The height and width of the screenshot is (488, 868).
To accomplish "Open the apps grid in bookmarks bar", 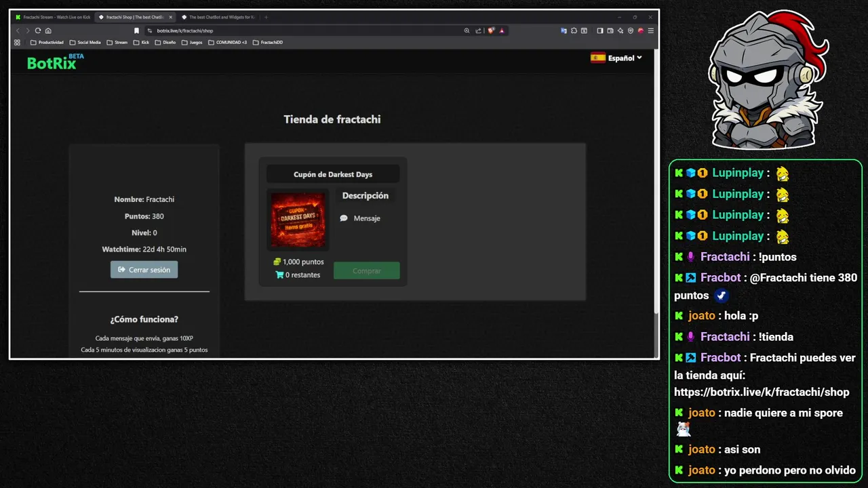I will 18,42.
